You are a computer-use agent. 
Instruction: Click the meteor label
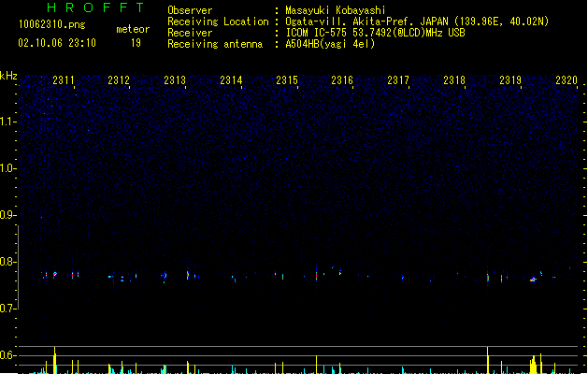coord(133,29)
